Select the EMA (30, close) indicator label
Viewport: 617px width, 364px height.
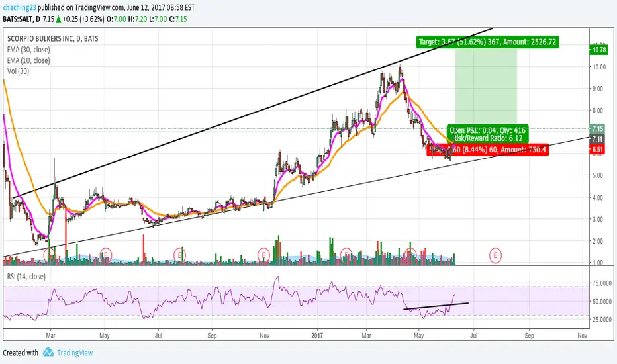(x=28, y=50)
